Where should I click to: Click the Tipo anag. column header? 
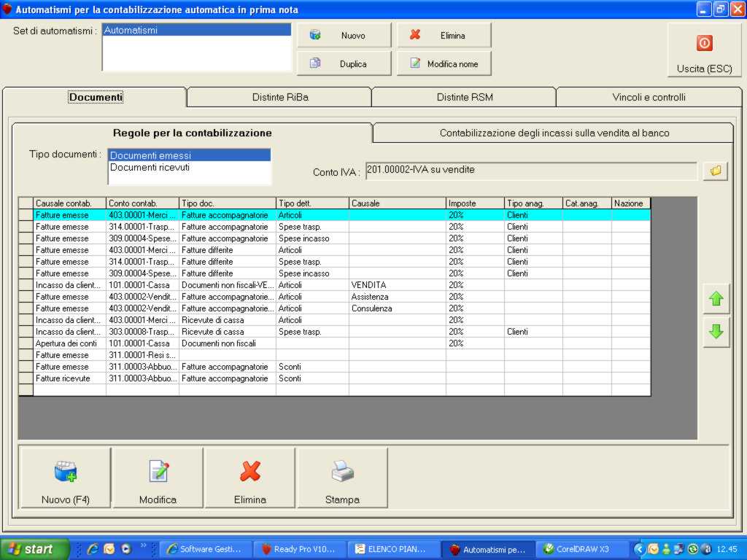[x=533, y=203]
